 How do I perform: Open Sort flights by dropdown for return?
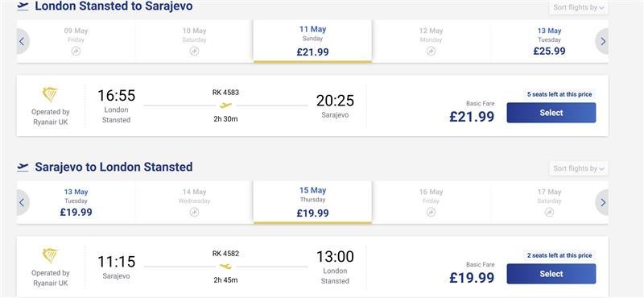point(578,168)
